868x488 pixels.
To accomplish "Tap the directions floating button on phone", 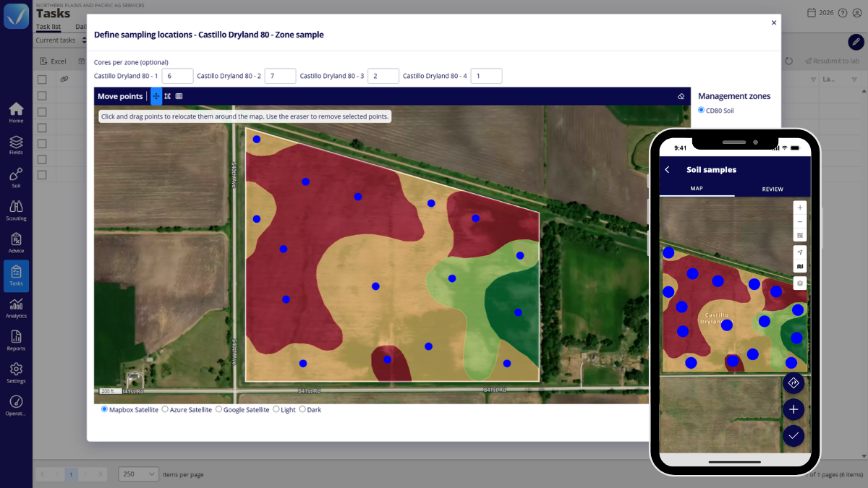I will tap(793, 383).
